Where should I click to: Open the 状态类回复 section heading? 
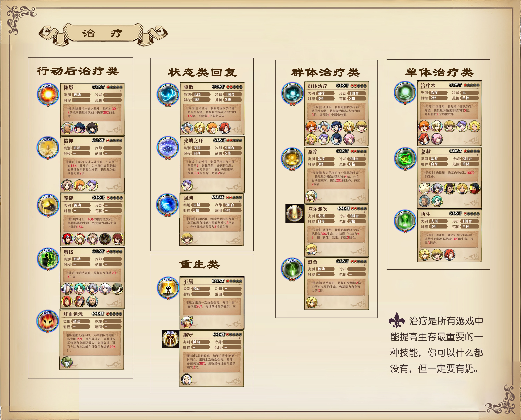203,72
